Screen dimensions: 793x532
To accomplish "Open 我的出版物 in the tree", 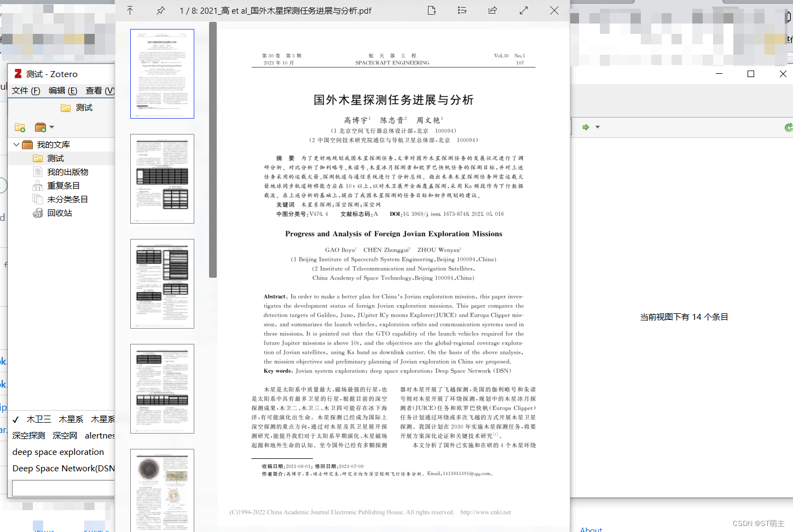I will coord(67,172).
